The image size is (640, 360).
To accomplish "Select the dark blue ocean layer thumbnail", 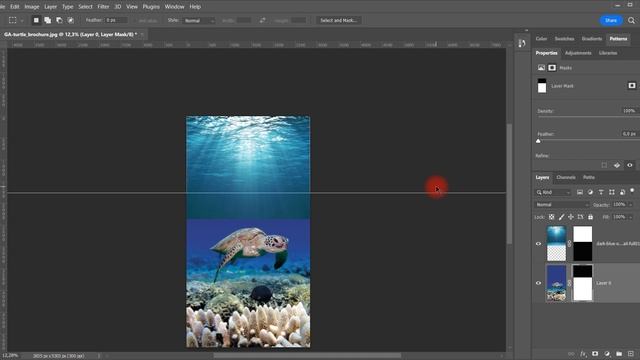I will [x=556, y=244].
